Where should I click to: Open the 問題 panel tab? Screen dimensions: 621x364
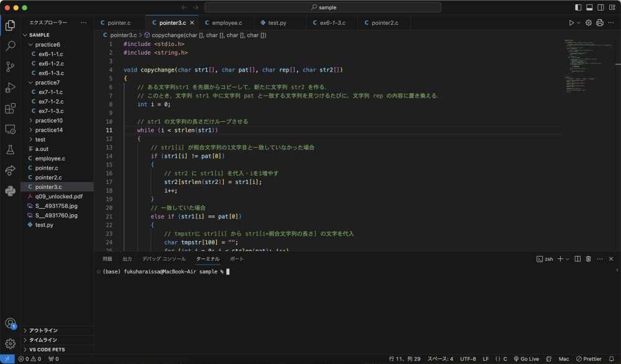[108, 259]
